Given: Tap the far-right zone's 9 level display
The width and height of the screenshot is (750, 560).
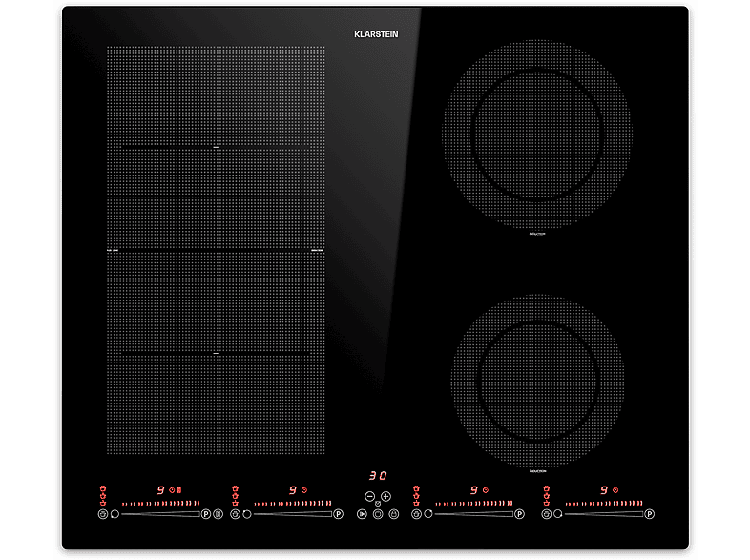Looking at the screenshot, I should pos(604,490).
